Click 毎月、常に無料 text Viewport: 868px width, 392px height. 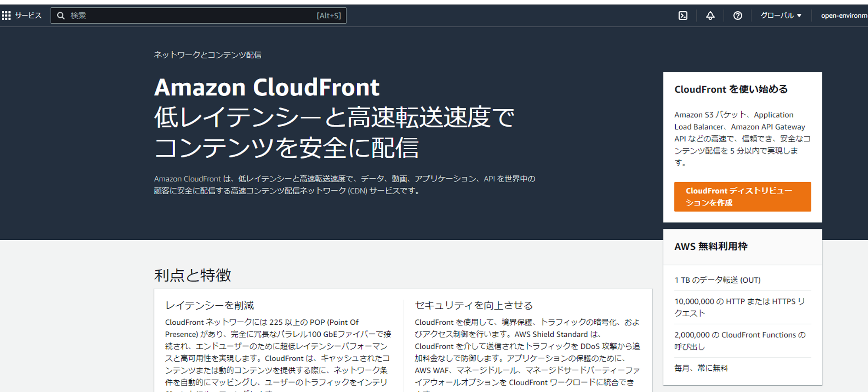[x=701, y=368]
